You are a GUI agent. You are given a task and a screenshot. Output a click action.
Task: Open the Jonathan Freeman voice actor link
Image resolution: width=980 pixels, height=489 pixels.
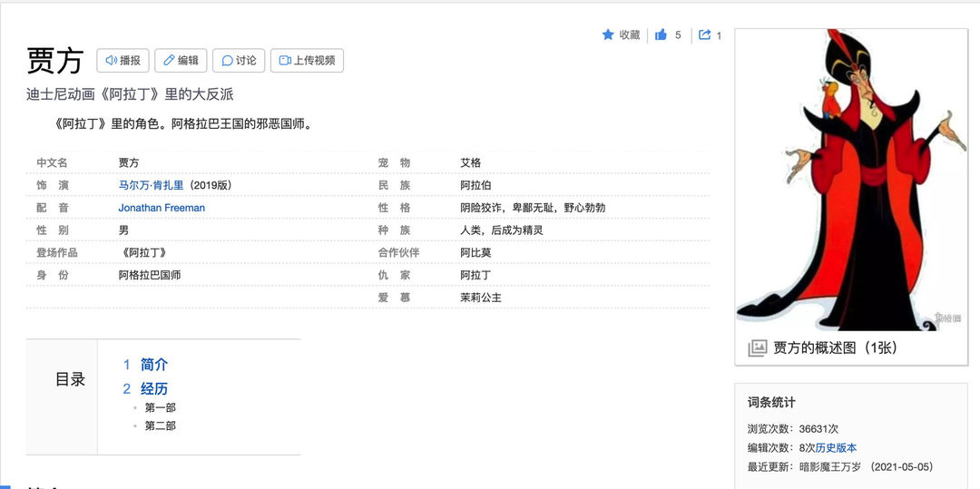point(162,208)
